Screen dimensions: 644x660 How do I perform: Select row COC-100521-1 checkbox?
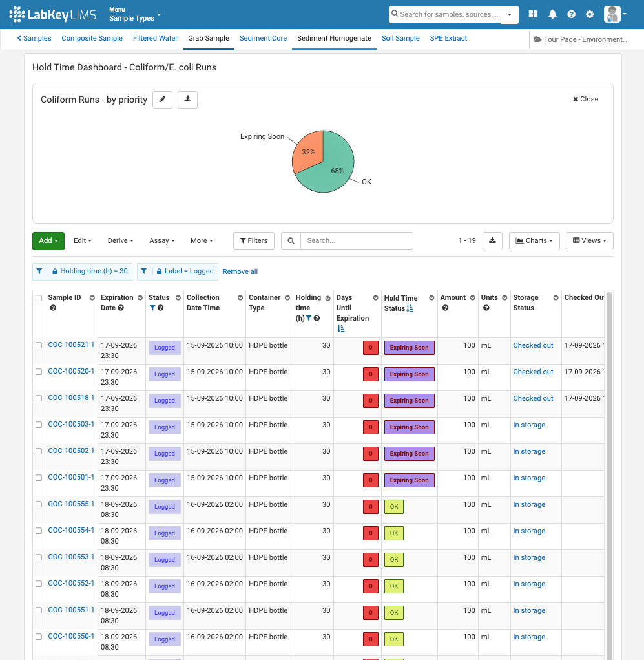(39, 345)
